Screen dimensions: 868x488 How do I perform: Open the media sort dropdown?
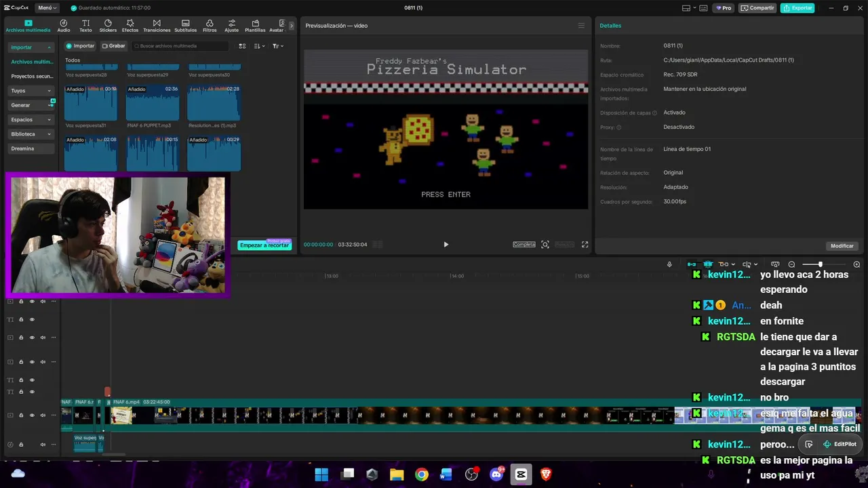click(259, 46)
